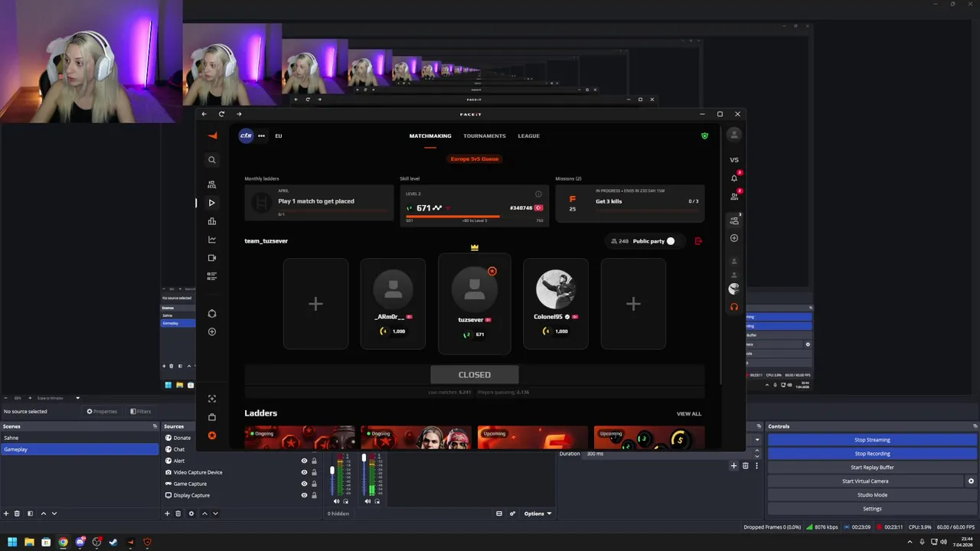Click the Stop Recording button
This screenshot has height=551, width=980.
tap(872, 454)
